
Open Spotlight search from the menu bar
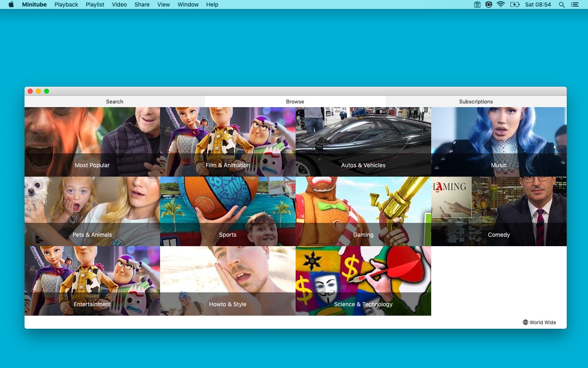(x=562, y=4)
